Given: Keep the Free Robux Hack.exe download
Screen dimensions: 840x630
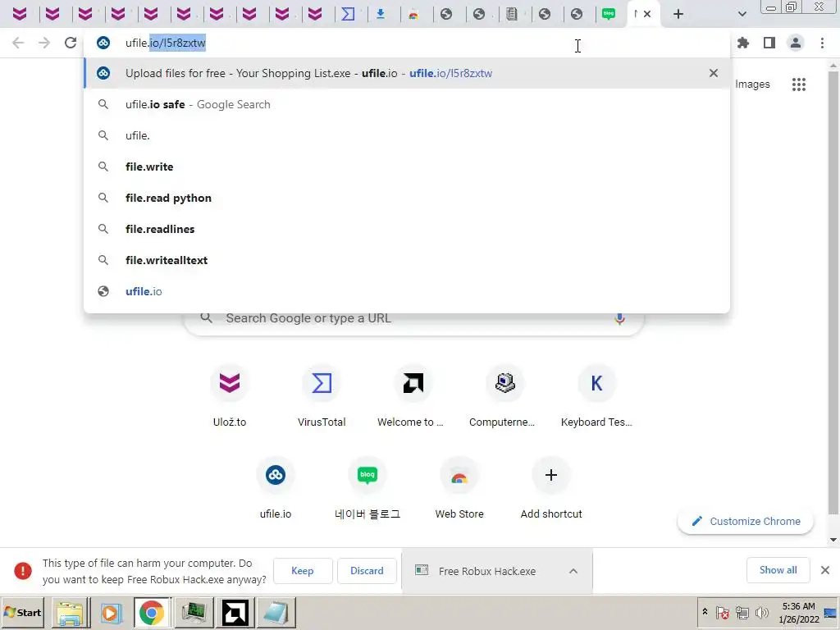Looking at the screenshot, I should [x=303, y=571].
